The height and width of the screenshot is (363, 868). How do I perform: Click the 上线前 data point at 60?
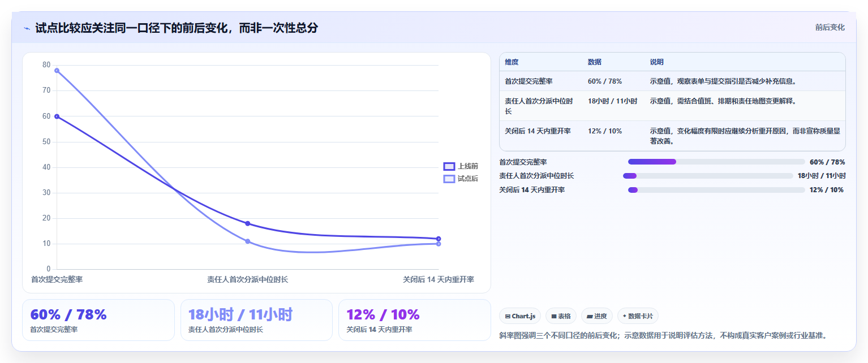pos(57,116)
